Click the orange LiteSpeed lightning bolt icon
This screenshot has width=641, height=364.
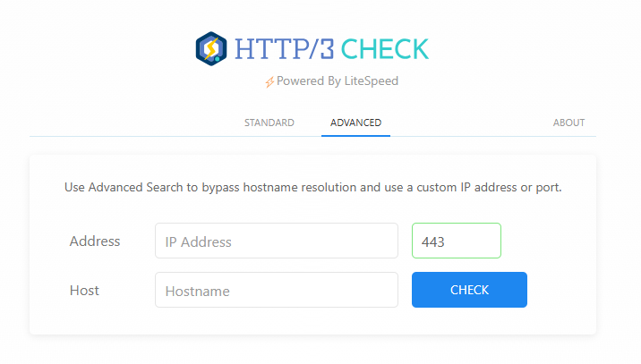[x=269, y=81]
